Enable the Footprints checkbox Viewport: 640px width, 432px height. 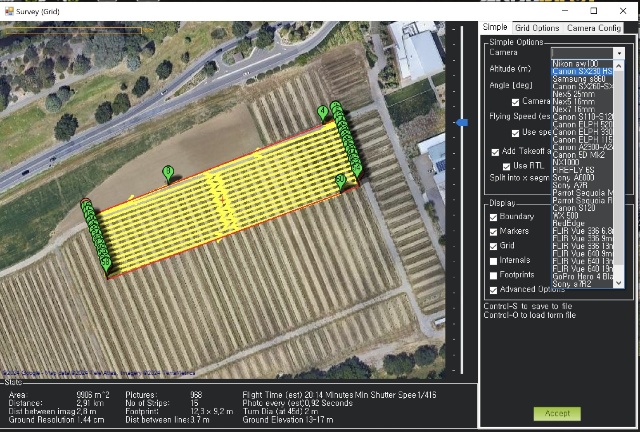point(494,275)
